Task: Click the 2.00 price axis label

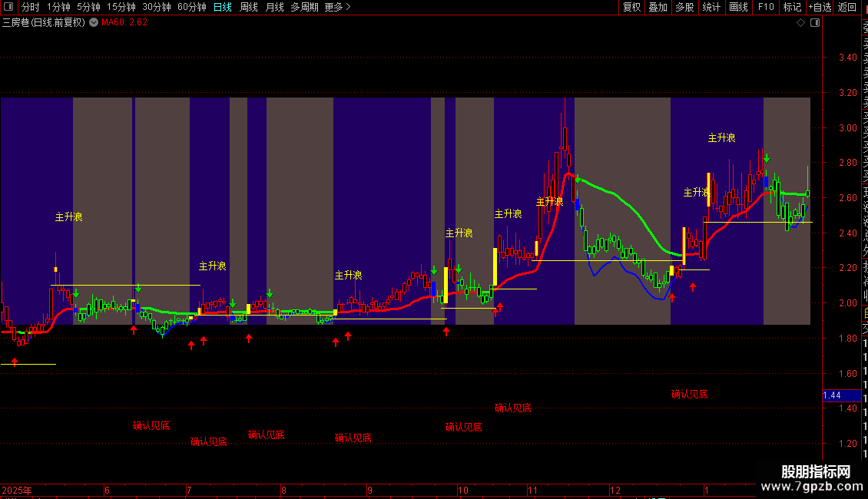Action: pyautogui.click(x=848, y=303)
